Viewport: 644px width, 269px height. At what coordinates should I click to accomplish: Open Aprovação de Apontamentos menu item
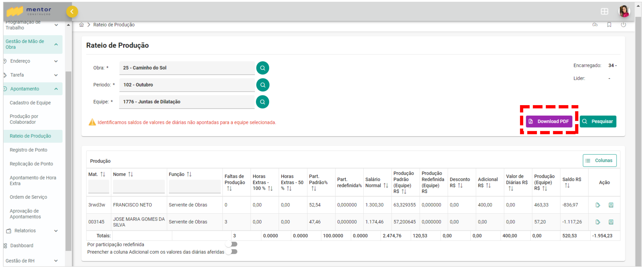click(25, 214)
